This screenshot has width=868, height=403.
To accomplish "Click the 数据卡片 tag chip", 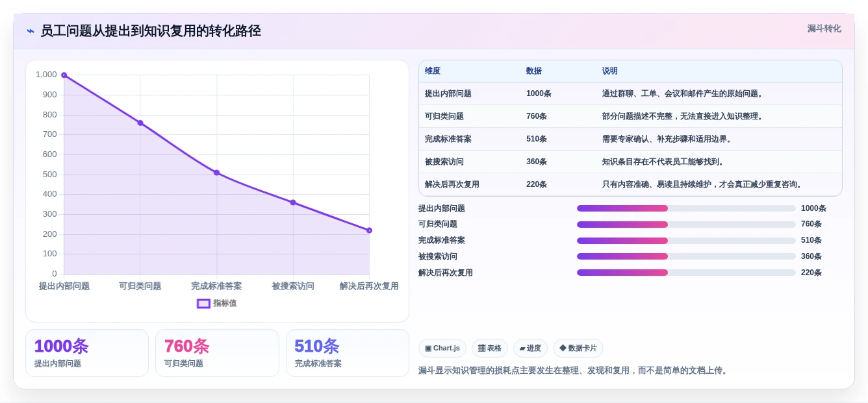I will coord(578,348).
